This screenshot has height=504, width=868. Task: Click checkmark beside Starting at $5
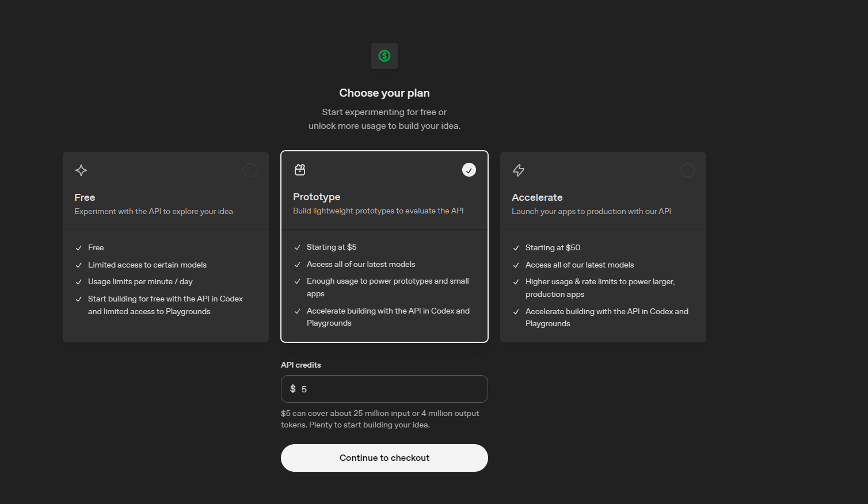[x=298, y=247]
